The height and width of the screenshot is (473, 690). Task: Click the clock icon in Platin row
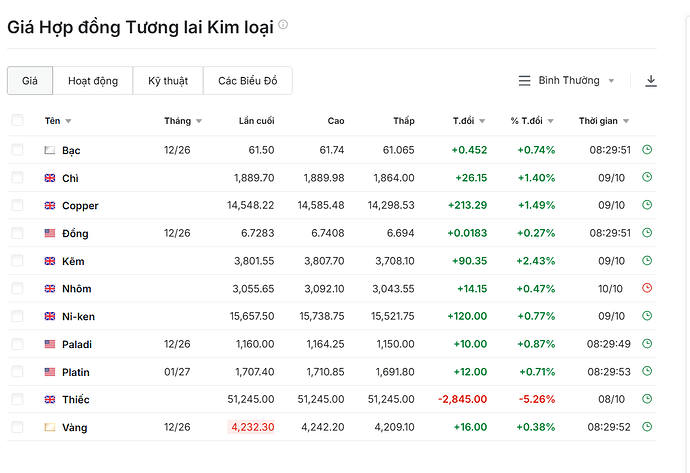647,371
